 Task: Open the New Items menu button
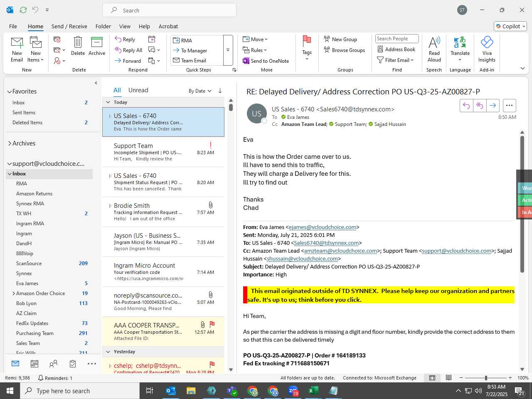[x=36, y=49]
